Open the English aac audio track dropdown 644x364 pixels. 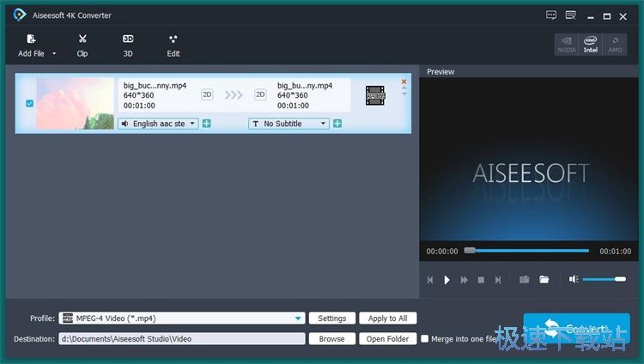point(158,124)
